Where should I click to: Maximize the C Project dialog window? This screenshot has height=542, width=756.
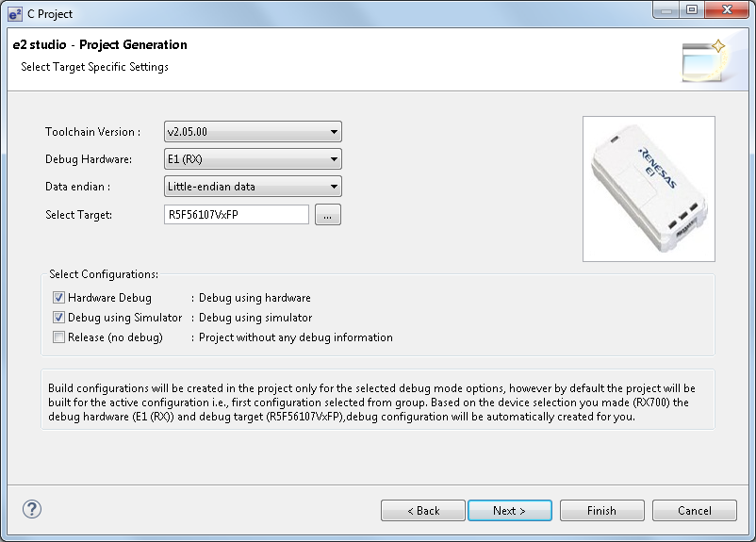pos(692,10)
